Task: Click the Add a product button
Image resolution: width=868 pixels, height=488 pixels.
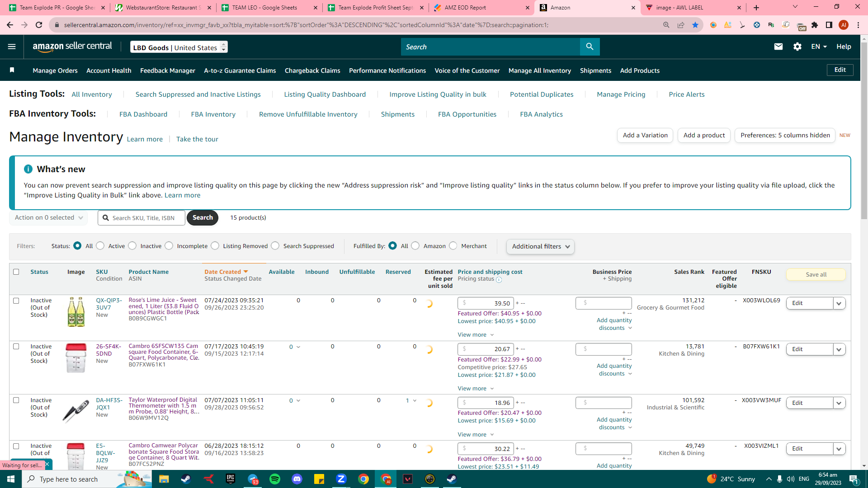Action: coord(704,135)
